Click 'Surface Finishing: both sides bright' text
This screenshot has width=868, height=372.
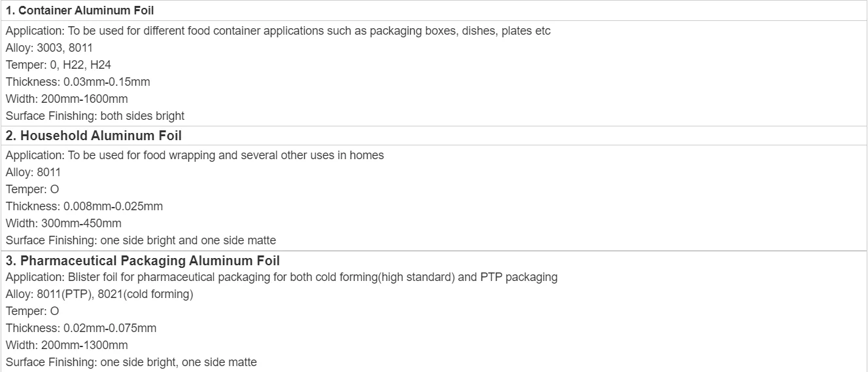(95, 116)
